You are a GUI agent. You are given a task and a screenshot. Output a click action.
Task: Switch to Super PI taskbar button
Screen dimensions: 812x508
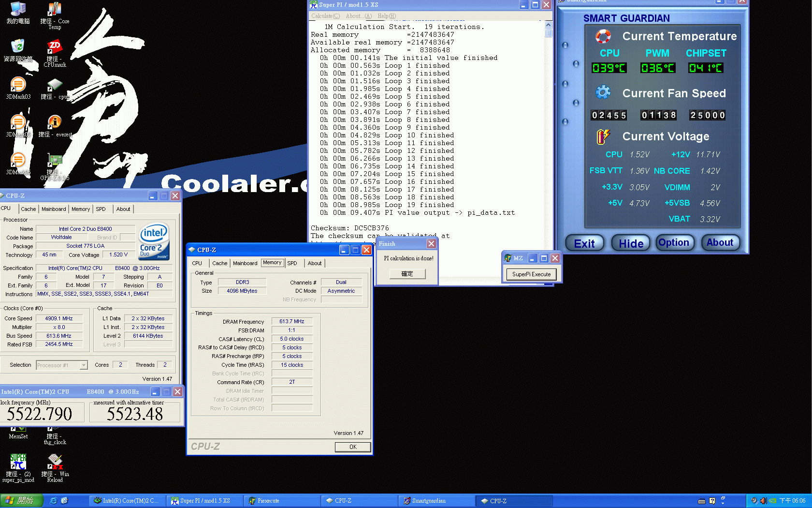tap(204, 501)
